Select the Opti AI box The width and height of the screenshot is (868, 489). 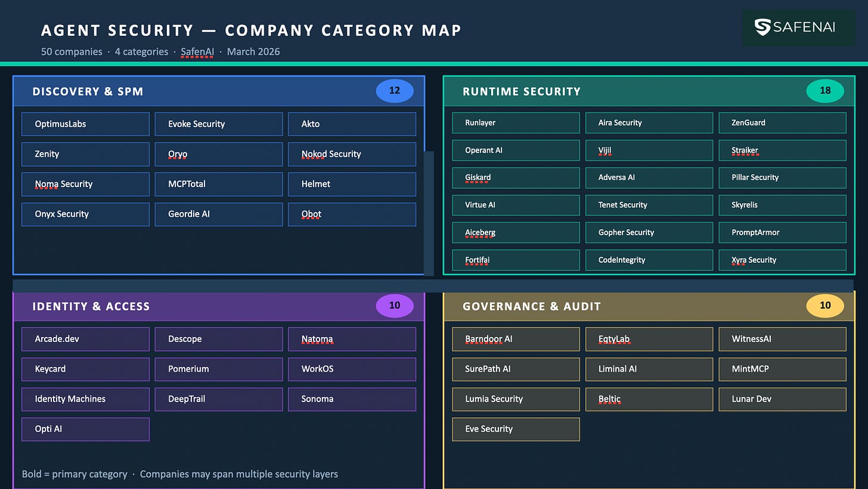pos(85,429)
